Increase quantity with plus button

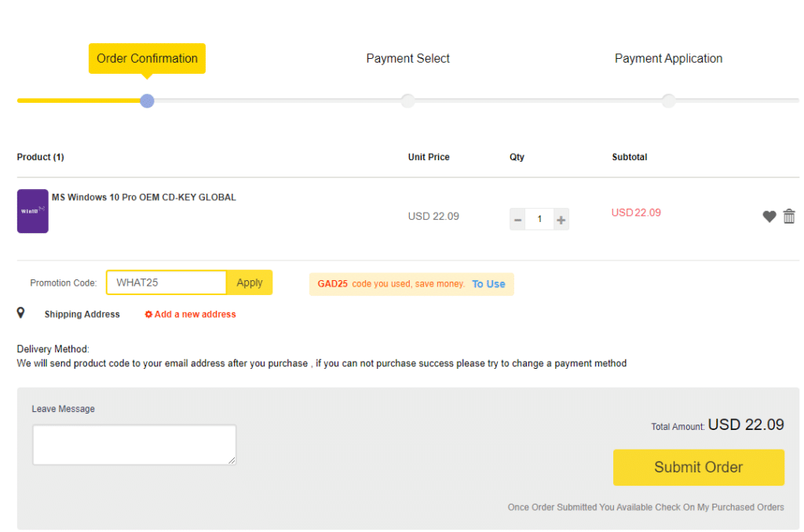click(561, 220)
